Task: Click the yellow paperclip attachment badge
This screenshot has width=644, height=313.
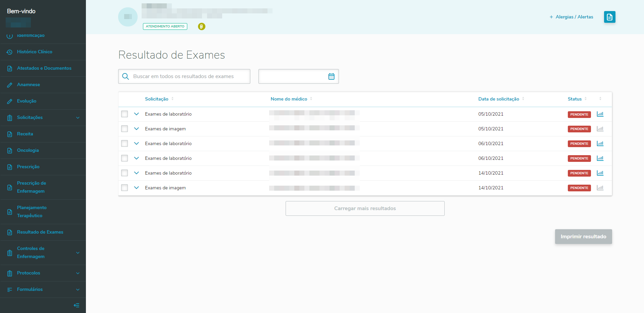Action: [201, 26]
